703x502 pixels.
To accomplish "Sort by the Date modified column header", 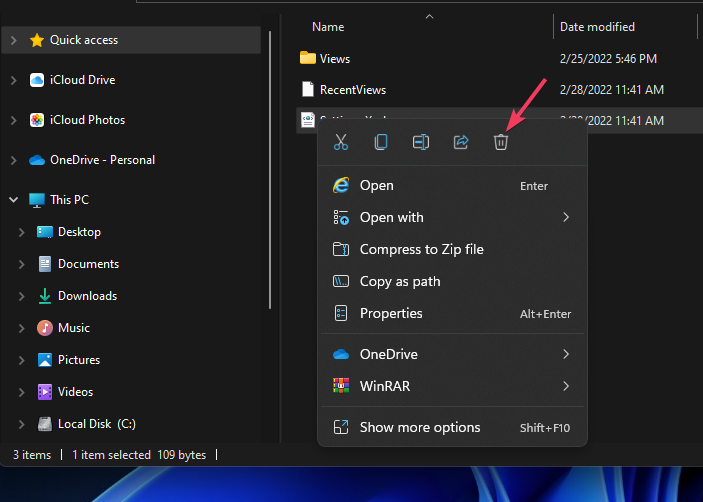I will tap(597, 27).
